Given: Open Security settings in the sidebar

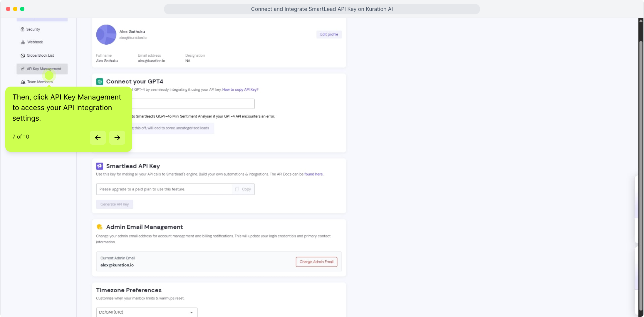Looking at the screenshot, I should pos(30,29).
